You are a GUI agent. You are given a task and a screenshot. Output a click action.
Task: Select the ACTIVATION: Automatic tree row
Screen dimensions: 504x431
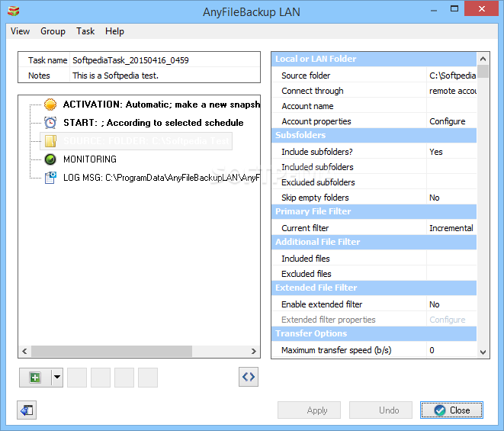click(162, 105)
